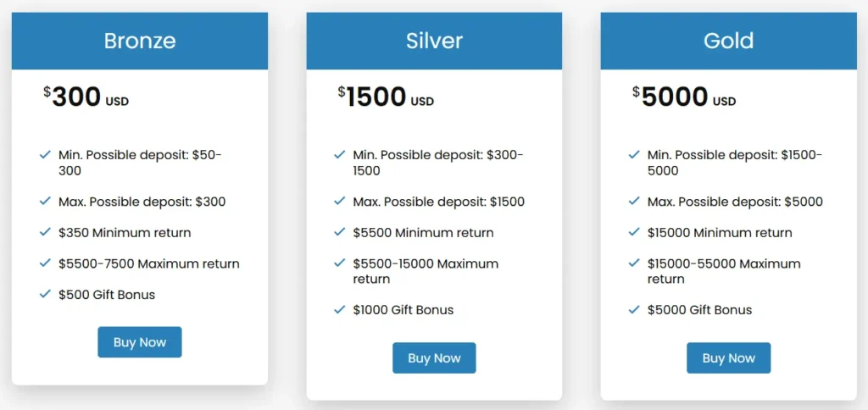Click Buy Now under Silver plan
The image size is (868, 410).
(x=434, y=357)
